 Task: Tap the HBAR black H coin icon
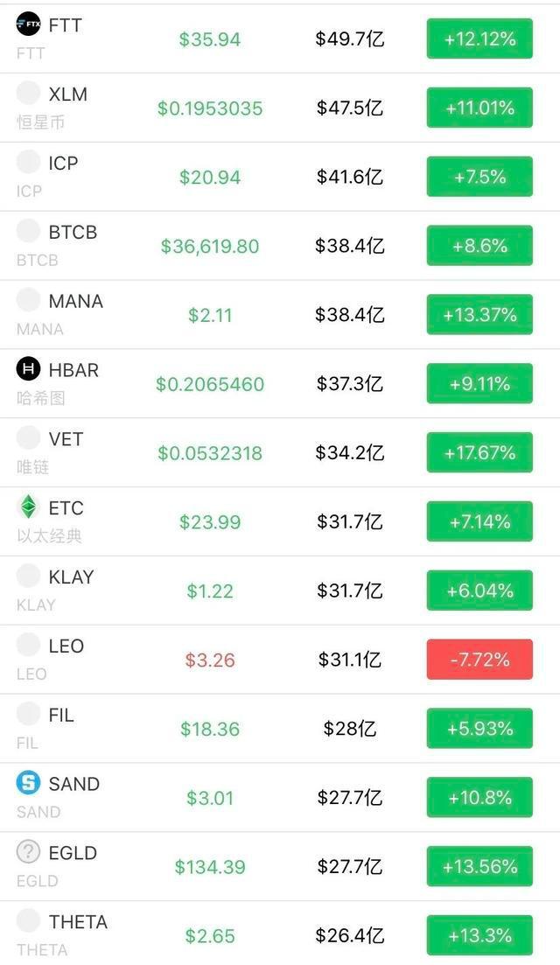tap(28, 368)
